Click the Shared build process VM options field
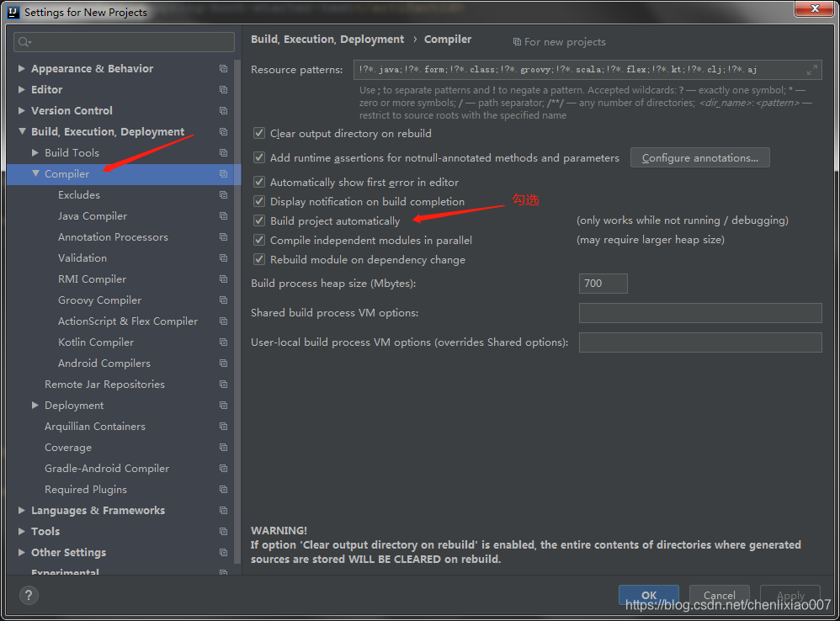Image resolution: width=840 pixels, height=621 pixels. click(700, 313)
